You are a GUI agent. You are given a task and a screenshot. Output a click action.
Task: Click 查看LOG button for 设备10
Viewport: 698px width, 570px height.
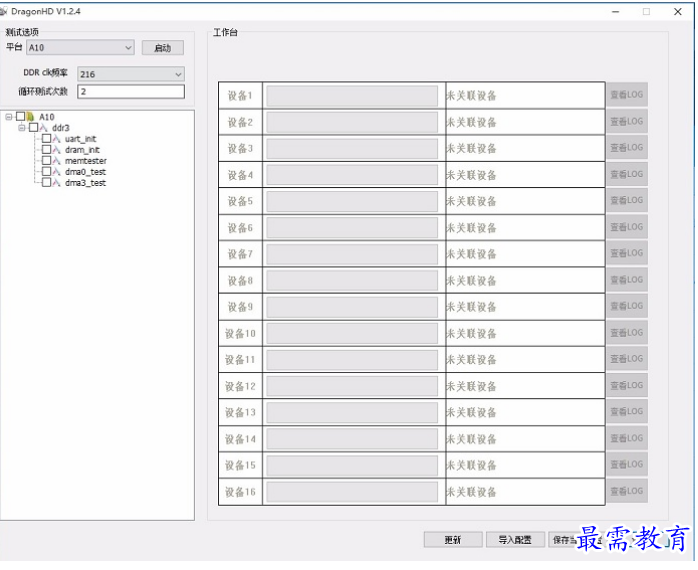(627, 333)
